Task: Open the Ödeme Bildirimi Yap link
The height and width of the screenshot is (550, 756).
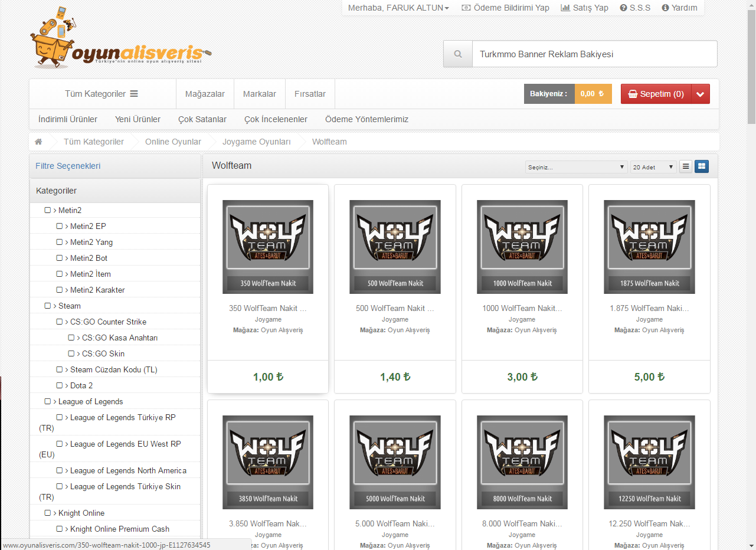Action: (x=505, y=8)
